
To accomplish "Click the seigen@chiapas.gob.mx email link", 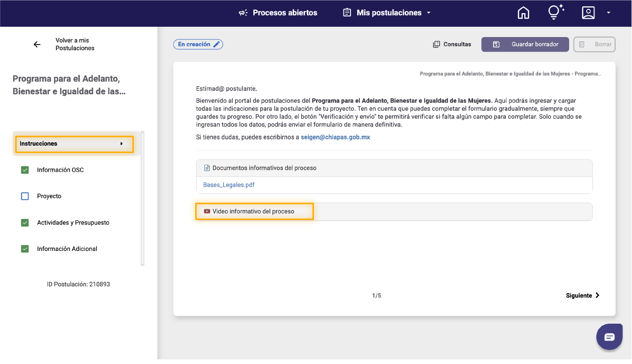I will coord(335,137).
